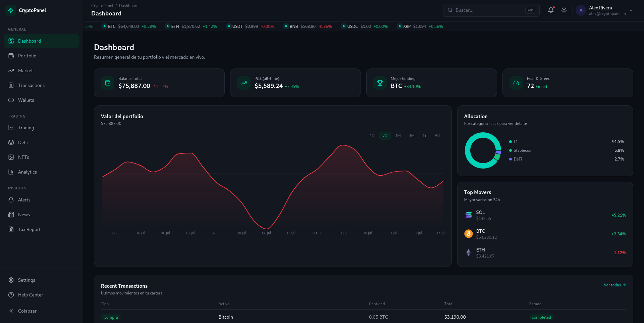Image resolution: width=644 pixels, height=323 pixels.
Task: Open the Portfolio sidebar item
Action: [x=41, y=56]
